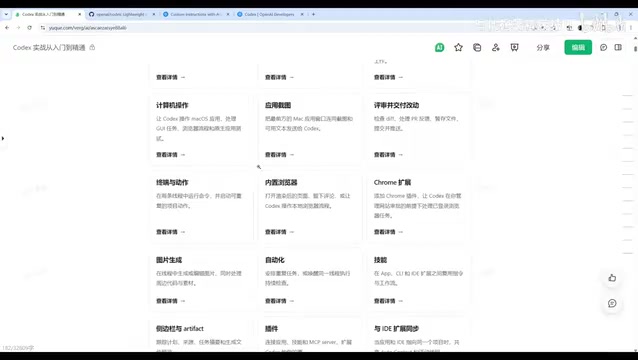Click the copy document icon
The width and height of the screenshot is (638, 360).
tap(477, 48)
